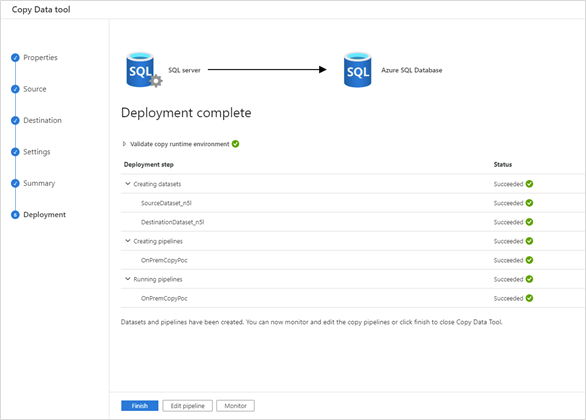586x420 pixels.
Task: Click the Azure SQL Database destination icon
Action: tap(357, 70)
